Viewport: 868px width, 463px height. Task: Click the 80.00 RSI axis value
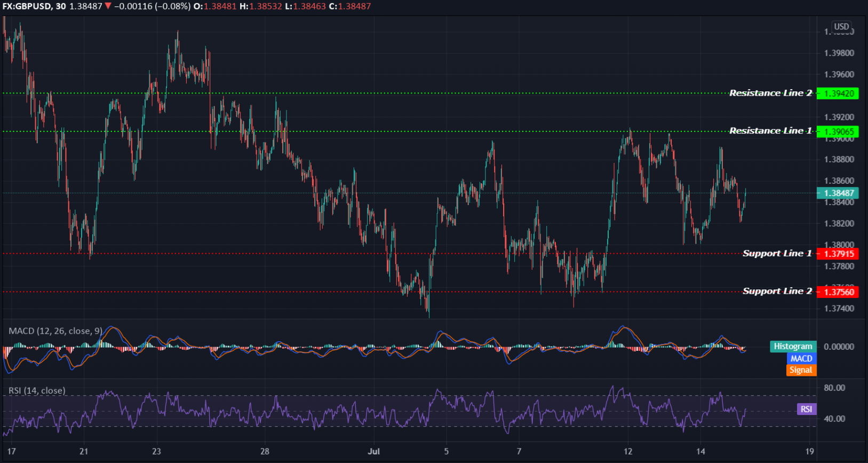click(x=834, y=388)
